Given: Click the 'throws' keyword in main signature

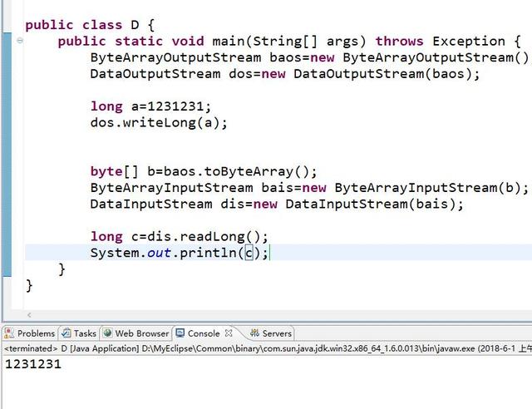Looking at the screenshot, I should (x=399, y=41).
